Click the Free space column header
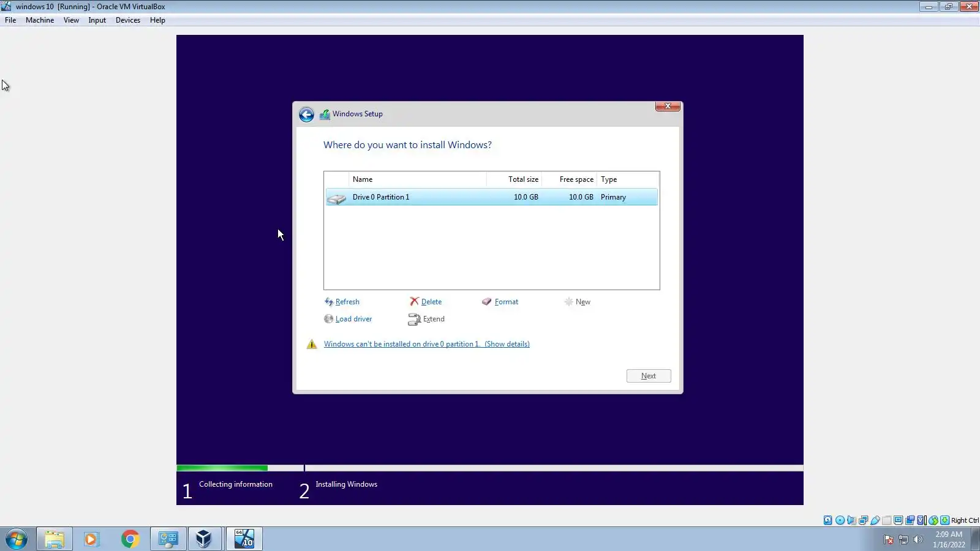Viewport: 980px width, 551px height. pos(569,179)
